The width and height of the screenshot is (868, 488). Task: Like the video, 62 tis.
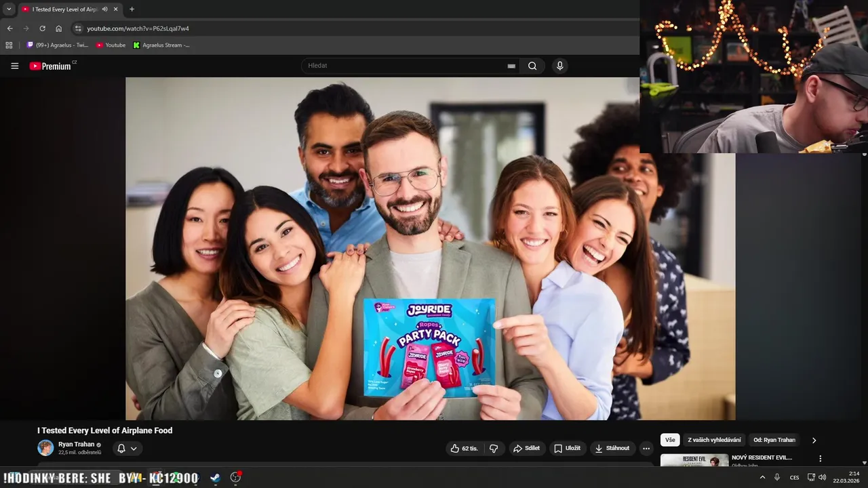pos(465,448)
